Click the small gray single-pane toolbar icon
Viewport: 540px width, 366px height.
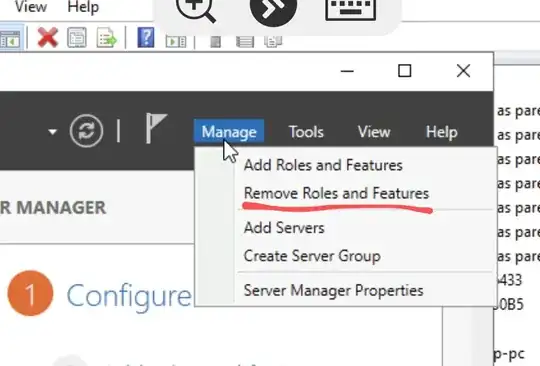(216, 42)
